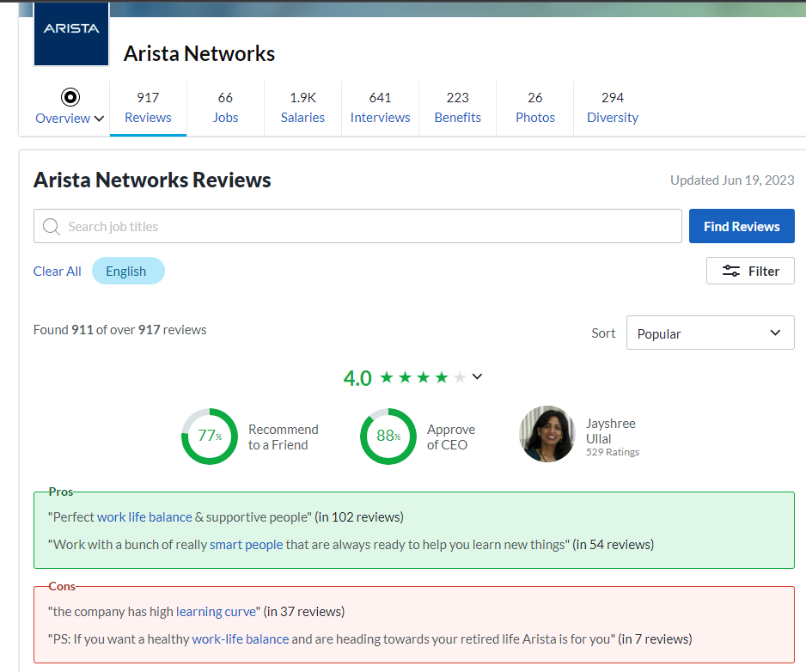
Task: Open the 917 Reviews tab
Action: pos(148,107)
